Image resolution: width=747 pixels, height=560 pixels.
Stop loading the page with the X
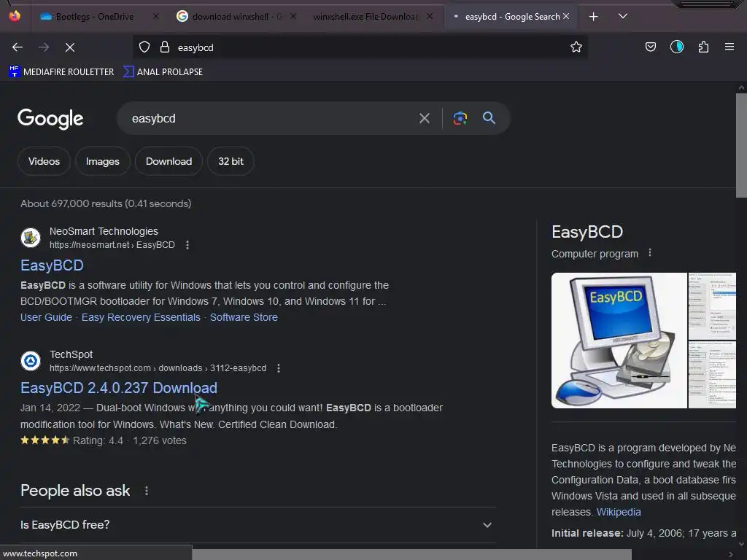70,47
